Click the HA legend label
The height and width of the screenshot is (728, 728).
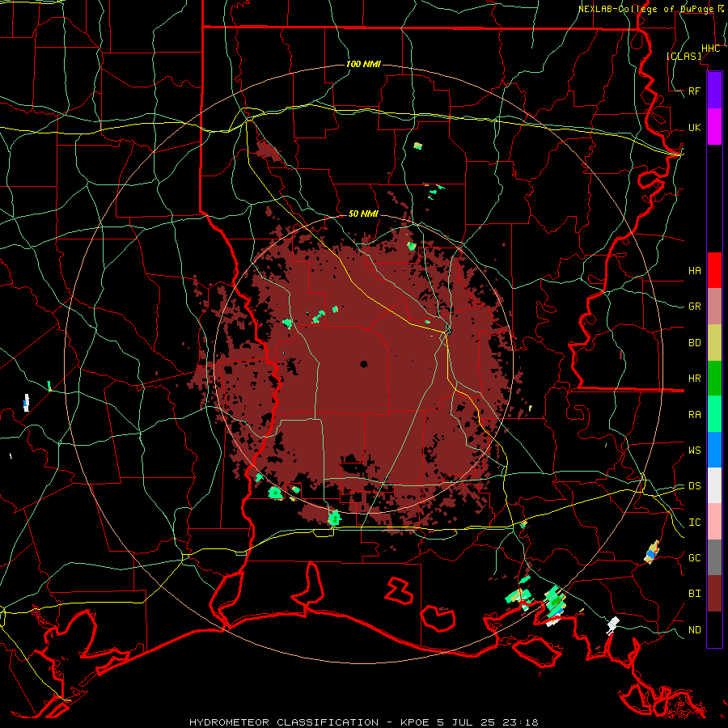[694, 271]
